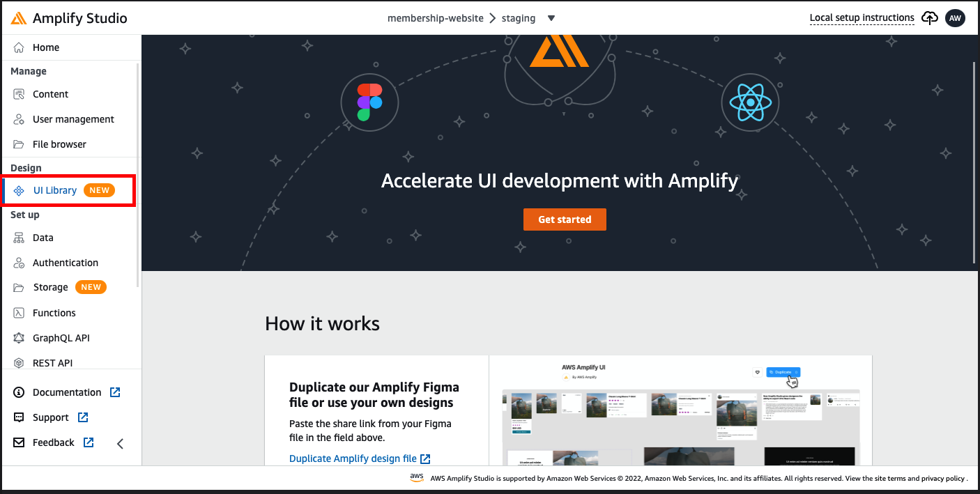Click the File browser folder icon
This screenshot has width=980, height=494.
click(x=19, y=144)
